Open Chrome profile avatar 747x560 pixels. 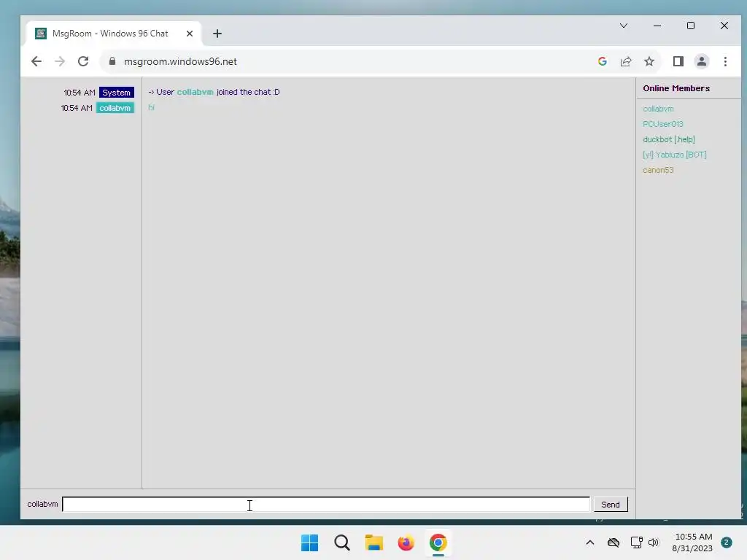coord(701,61)
